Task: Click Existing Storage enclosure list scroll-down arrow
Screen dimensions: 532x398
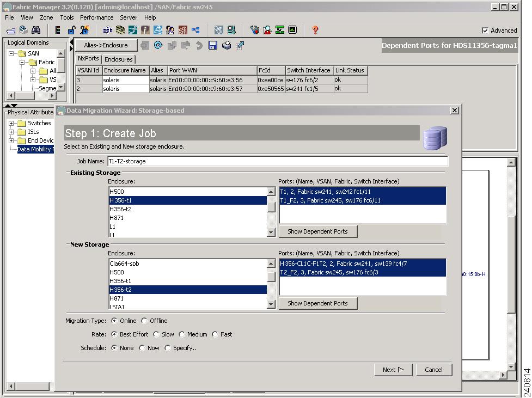Action: [x=271, y=232]
